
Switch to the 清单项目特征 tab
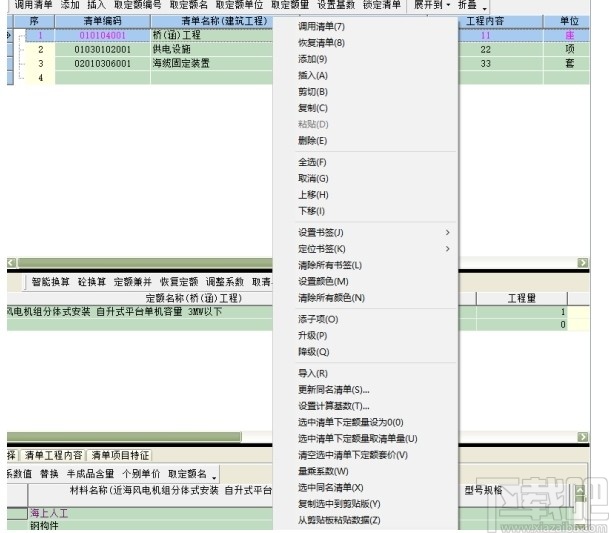(120, 455)
